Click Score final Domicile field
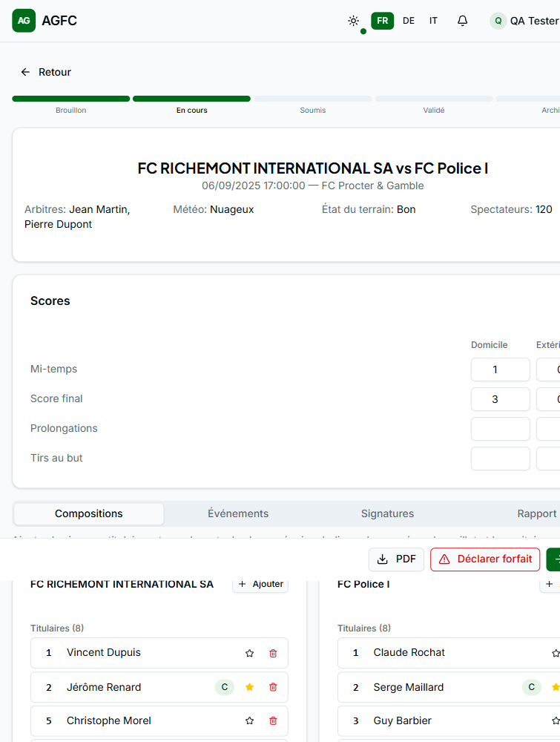Screen dimensions: 560x742 coord(501,399)
